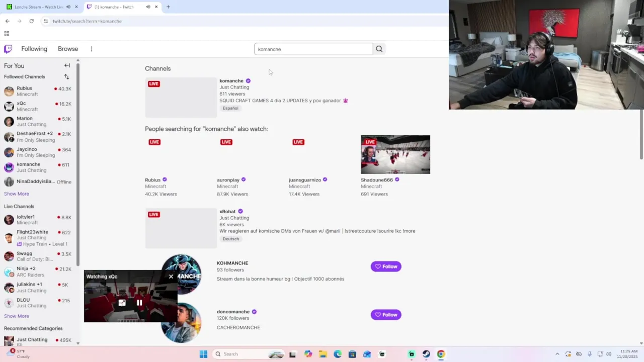Show More followed channels
Screen dimensions: 644x362
(17, 194)
